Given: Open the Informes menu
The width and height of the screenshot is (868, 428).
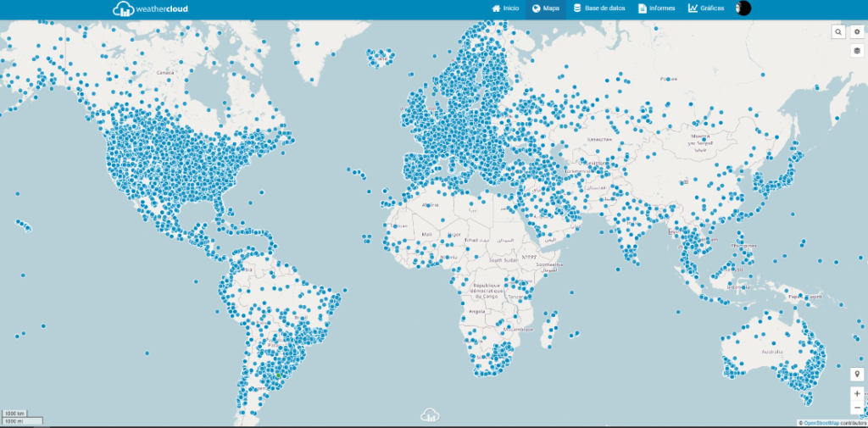Looking at the screenshot, I should click(x=657, y=8).
